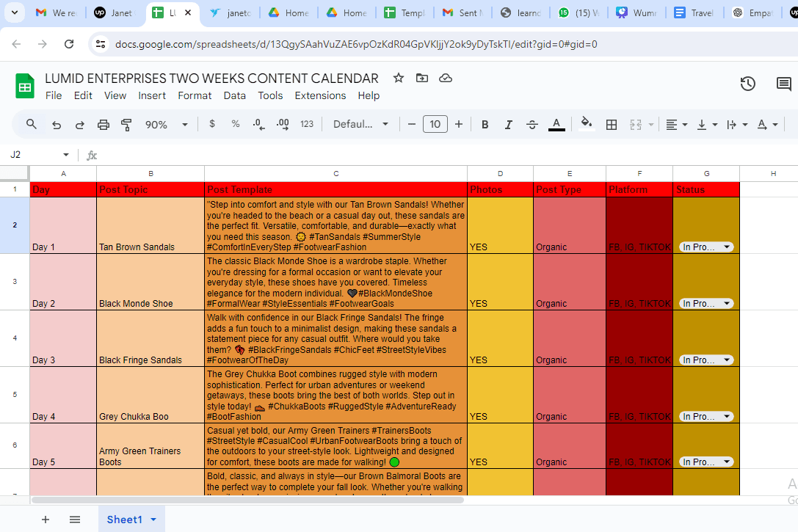Check cloud save status icon
Image resolution: width=798 pixels, height=532 pixels.
coord(446,78)
